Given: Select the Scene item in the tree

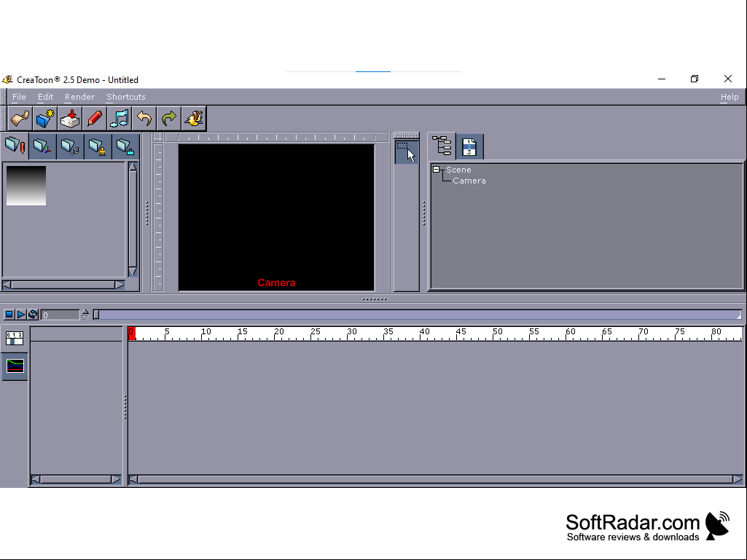Looking at the screenshot, I should point(458,170).
